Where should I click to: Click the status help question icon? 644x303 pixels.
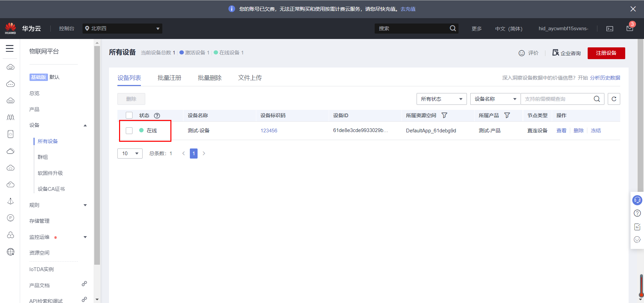tap(157, 116)
